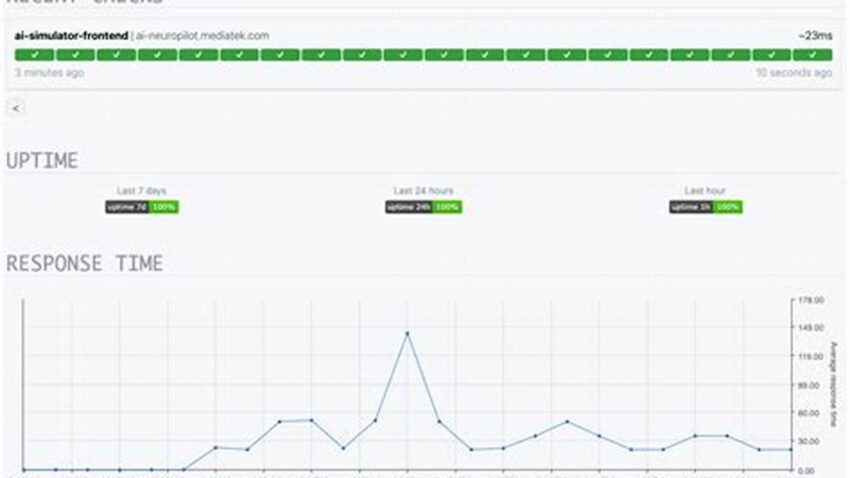Click the RESPONSE TIME section heading
The height and width of the screenshot is (478, 850).
coord(85,263)
